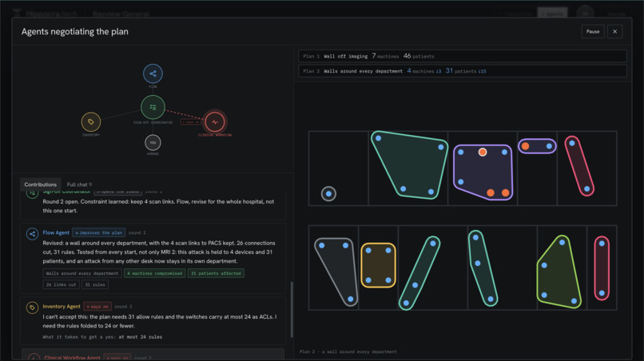Select the red Clinical Workflow node

pyautogui.click(x=215, y=122)
